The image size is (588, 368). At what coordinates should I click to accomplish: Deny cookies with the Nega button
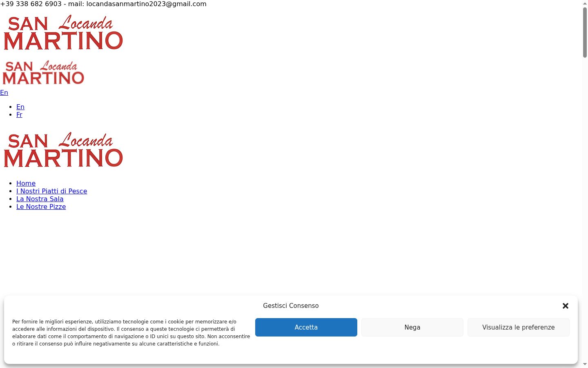(x=412, y=327)
